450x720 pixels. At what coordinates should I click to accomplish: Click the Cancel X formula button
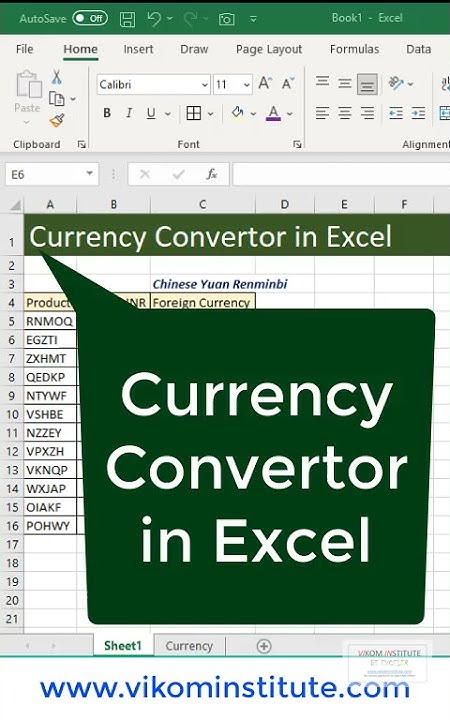(x=145, y=174)
